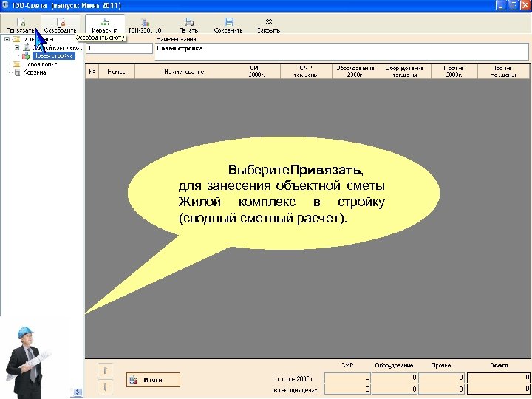Click the СМР 2000г. column header

[x=257, y=72]
